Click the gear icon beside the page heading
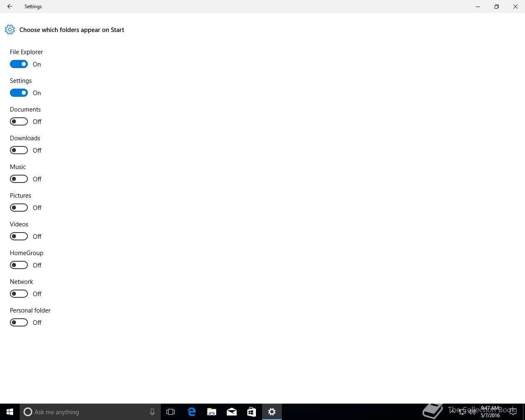 [10, 30]
